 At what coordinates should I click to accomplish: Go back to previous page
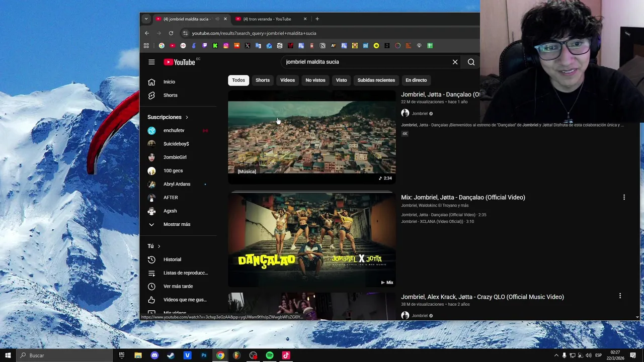click(x=147, y=33)
